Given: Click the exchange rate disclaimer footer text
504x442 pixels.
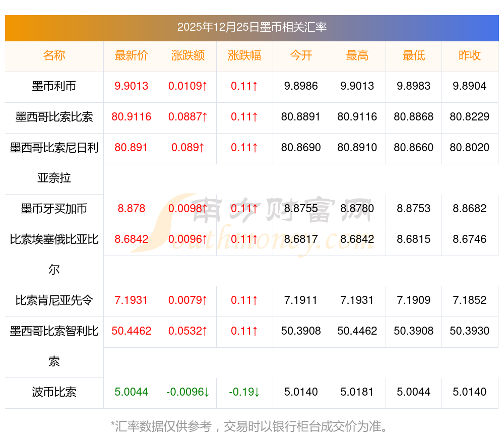Looking at the screenshot, I should 251,426.
